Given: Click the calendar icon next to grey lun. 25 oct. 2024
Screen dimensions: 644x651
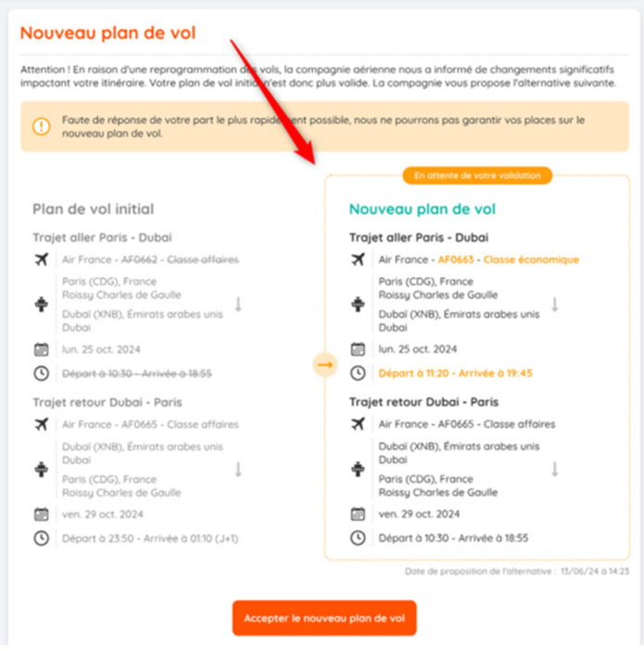Looking at the screenshot, I should coord(41,350).
